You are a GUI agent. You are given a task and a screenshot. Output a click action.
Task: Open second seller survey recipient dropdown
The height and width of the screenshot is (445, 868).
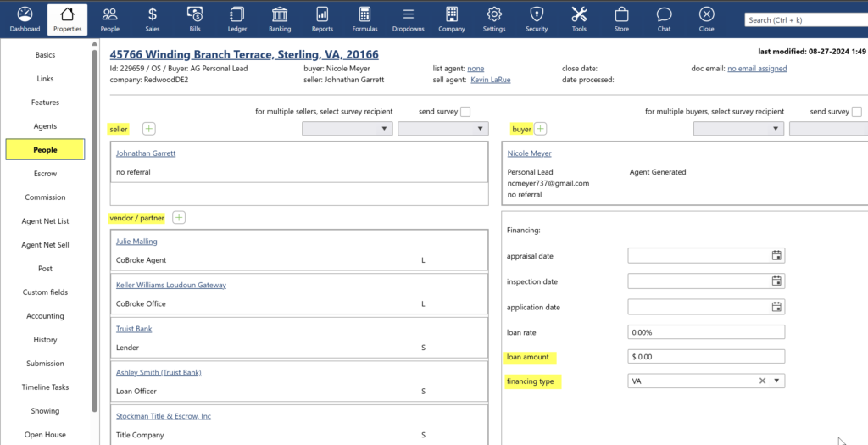point(443,129)
